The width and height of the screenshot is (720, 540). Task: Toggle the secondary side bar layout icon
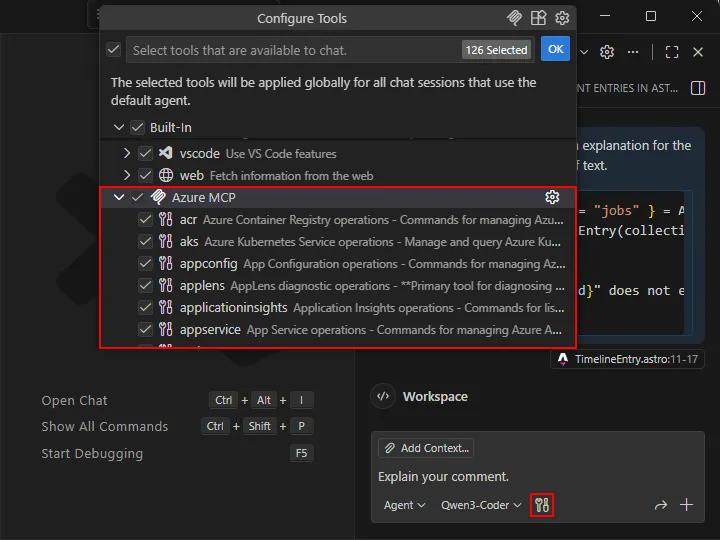point(698,88)
